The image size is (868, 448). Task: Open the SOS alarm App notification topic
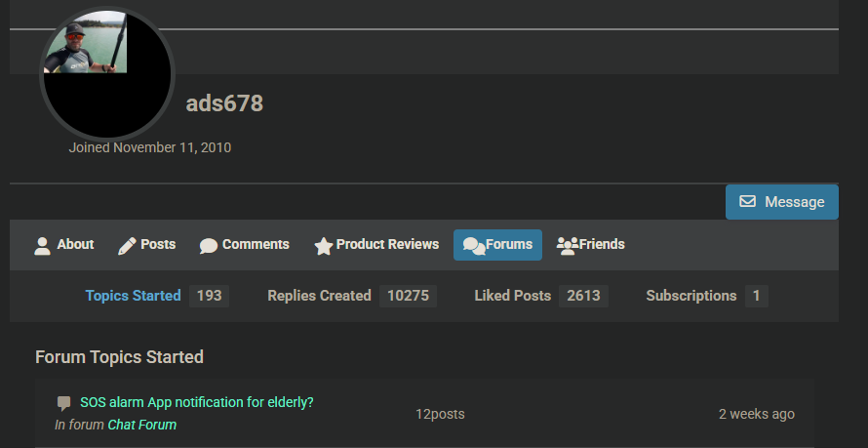197,402
